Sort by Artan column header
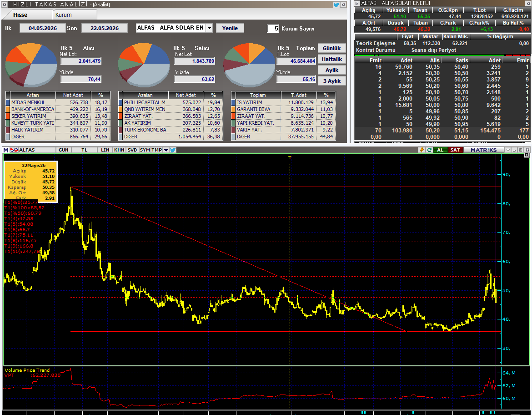Screen dimensions: 532x415 click(33, 95)
